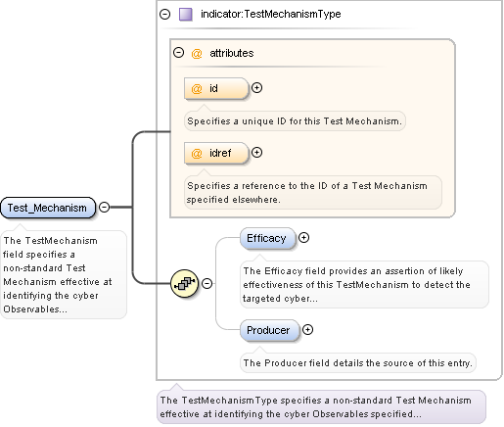Click the @ icon on the idref attribute

pyautogui.click(x=197, y=153)
